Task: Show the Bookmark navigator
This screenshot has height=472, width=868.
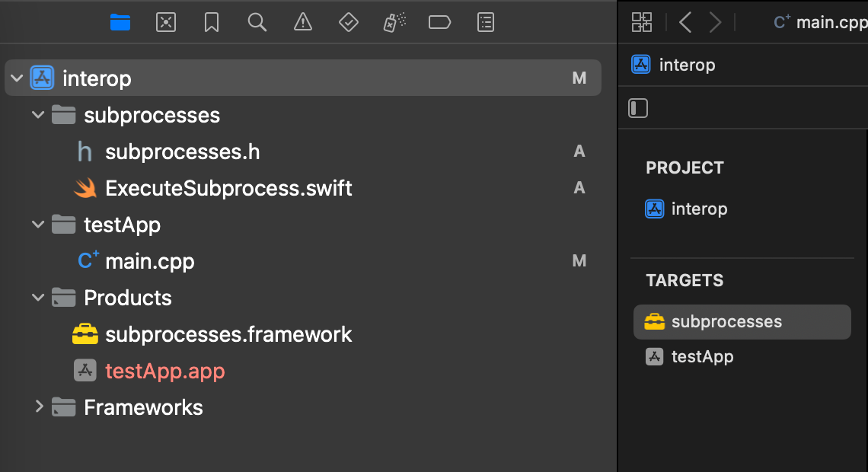Action: (x=212, y=23)
